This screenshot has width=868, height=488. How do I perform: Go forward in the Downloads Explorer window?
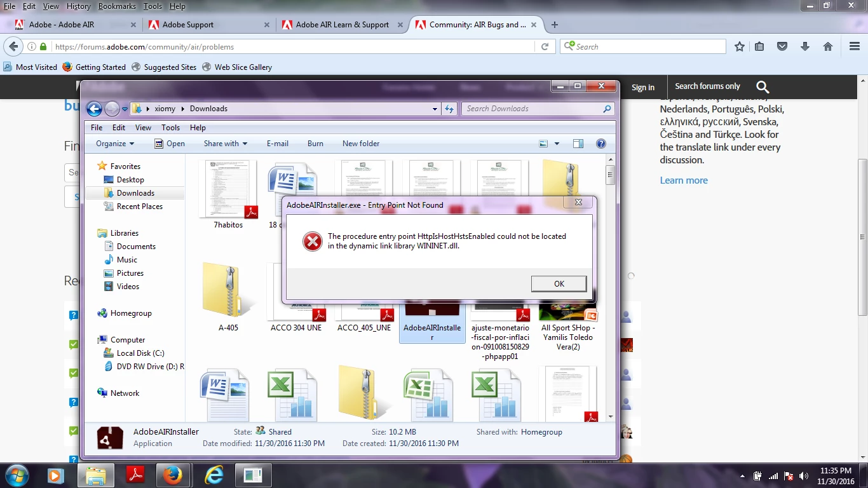tap(112, 109)
